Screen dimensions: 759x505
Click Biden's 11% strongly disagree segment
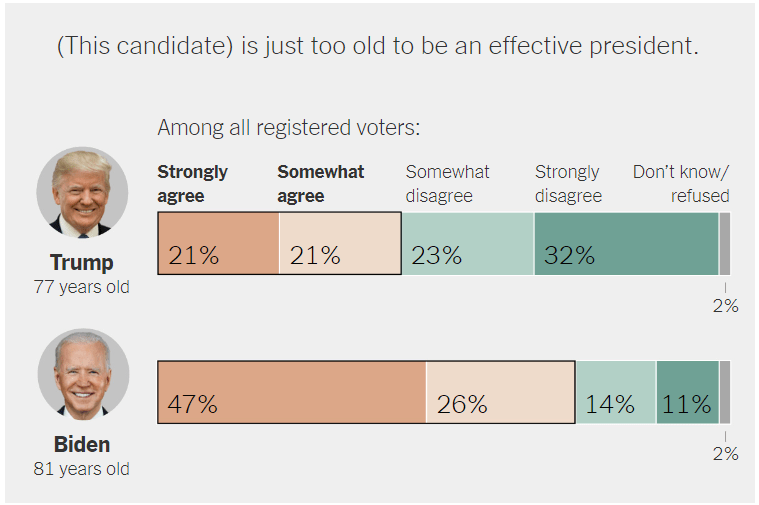click(x=687, y=391)
